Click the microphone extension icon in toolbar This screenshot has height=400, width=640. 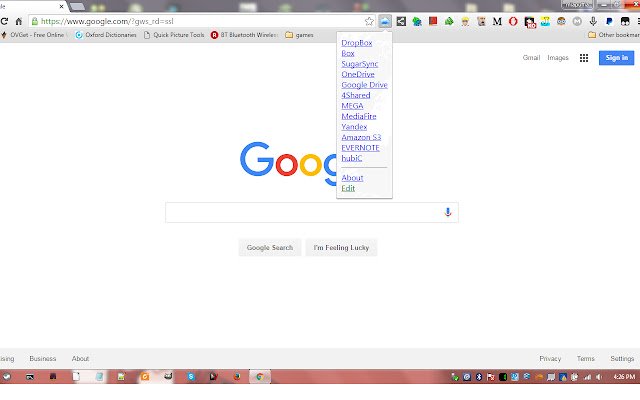pos(593,21)
